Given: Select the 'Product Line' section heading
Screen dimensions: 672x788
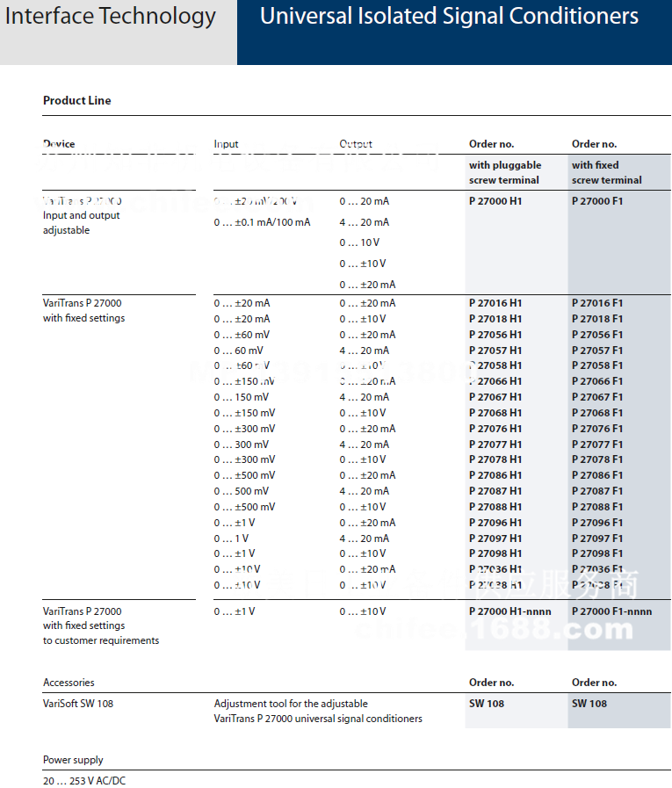Looking at the screenshot, I should (77, 100).
